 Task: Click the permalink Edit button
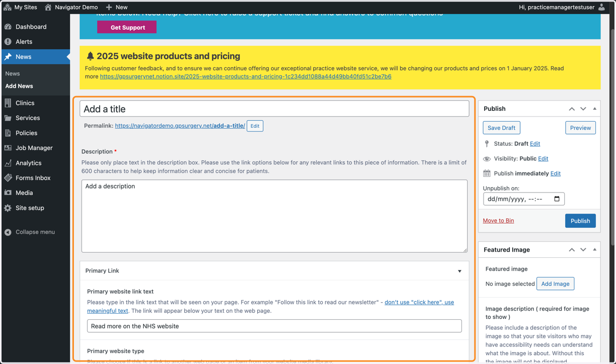point(255,126)
